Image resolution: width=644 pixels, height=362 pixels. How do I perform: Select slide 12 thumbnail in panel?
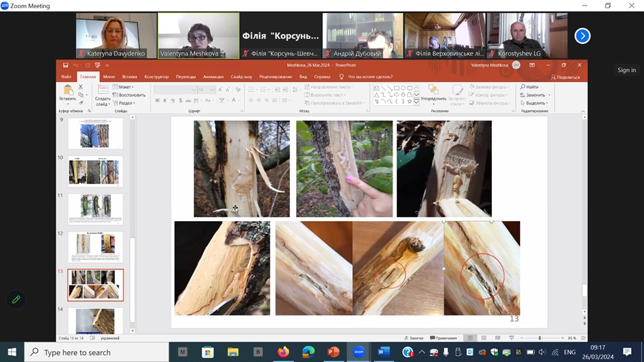96,247
